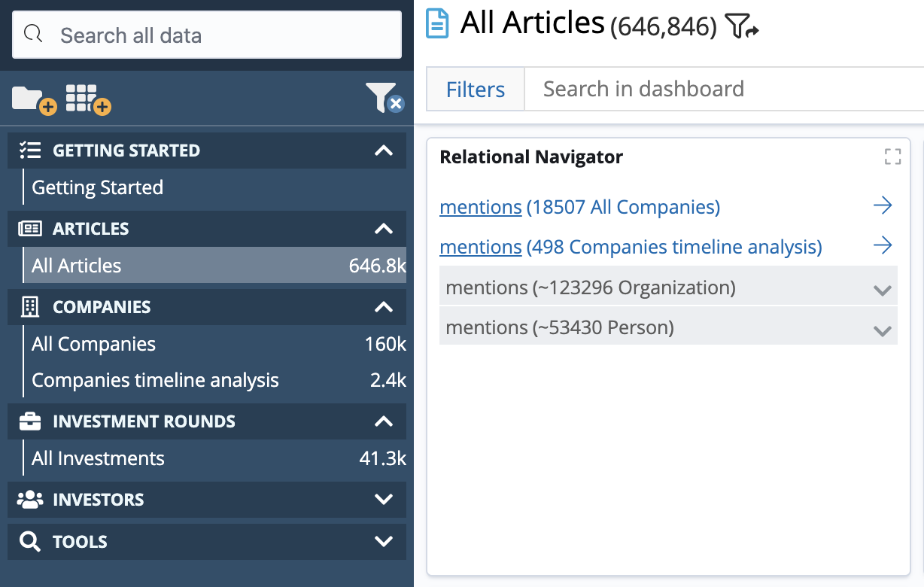Image resolution: width=924 pixels, height=587 pixels.
Task: Click the arrow beside mentions All Companies
Action: (883, 205)
